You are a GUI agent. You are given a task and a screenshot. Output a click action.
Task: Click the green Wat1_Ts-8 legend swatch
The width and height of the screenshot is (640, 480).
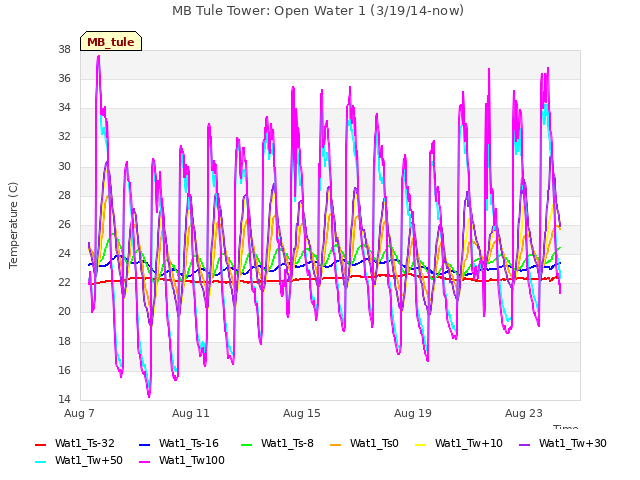point(247,444)
